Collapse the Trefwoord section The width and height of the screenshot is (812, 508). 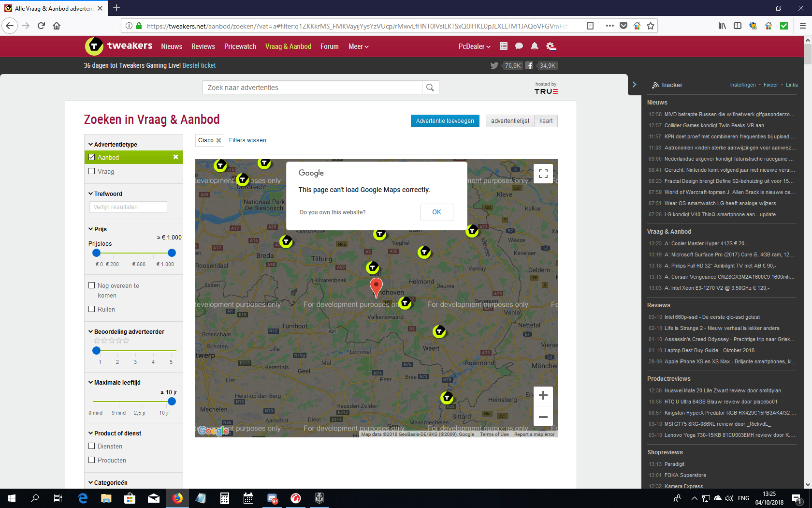(105, 194)
